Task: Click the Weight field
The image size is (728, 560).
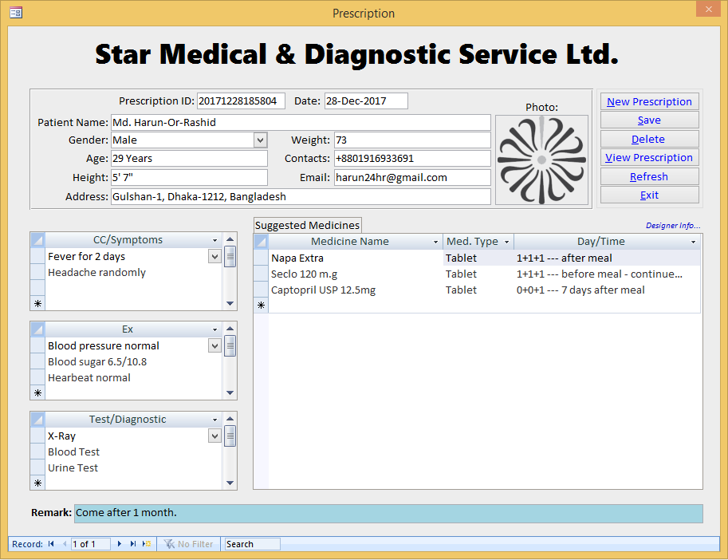Action: [412, 140]
